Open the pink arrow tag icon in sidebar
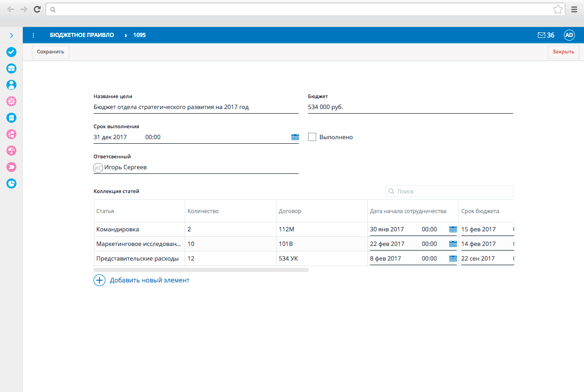584x392 pixels. click(x=11, y=167)
